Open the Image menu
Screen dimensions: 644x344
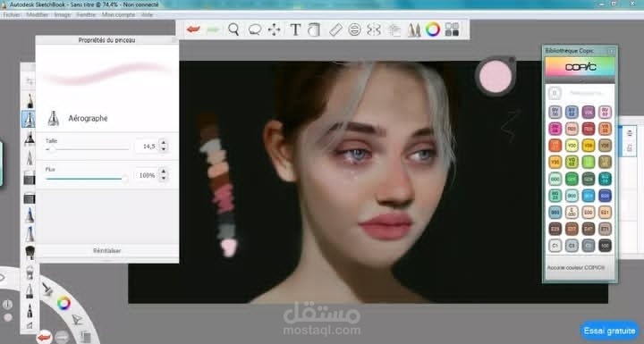tap(63, 15)
